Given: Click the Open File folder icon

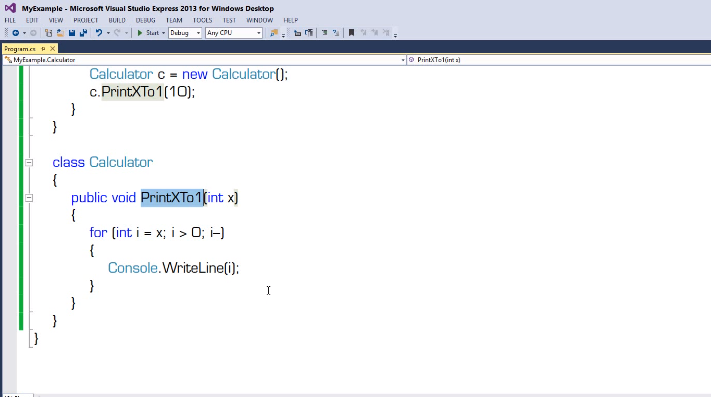Looking at the screenshot, I should [x=60, y=33].
